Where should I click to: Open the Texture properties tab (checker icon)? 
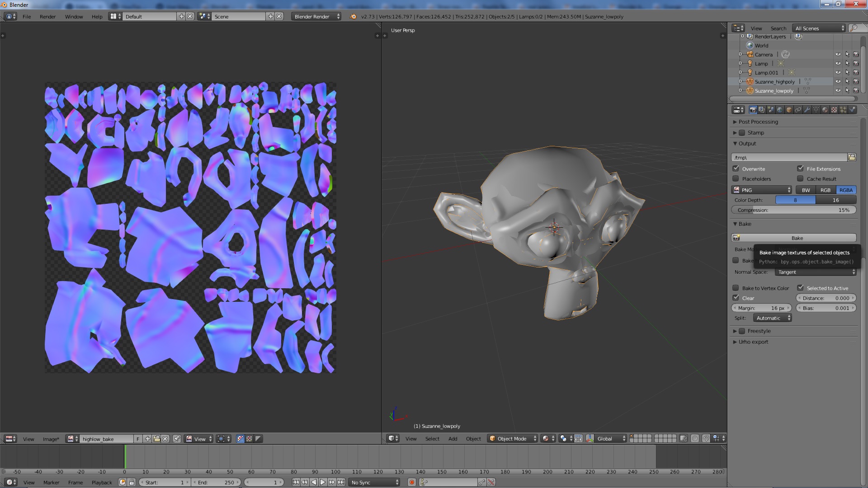coord(834,110)
